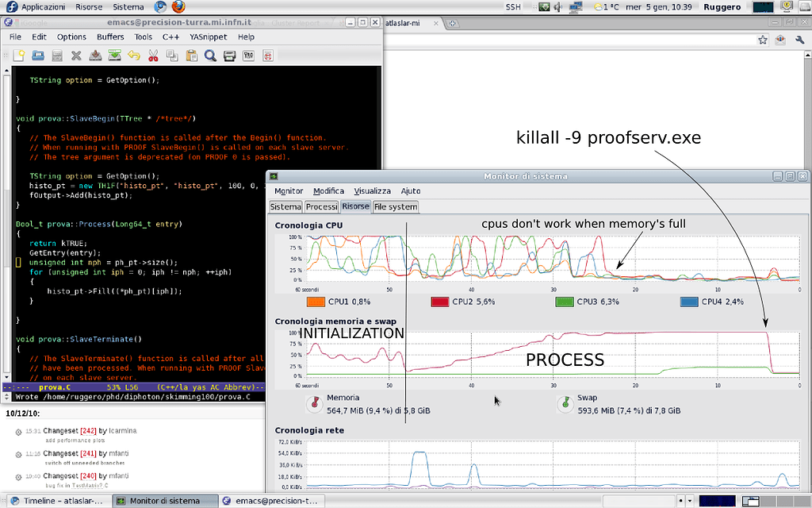Screen dimensions: 812x508
Task: Open the Buffers menu in Emacs
Action: [110, 37]
